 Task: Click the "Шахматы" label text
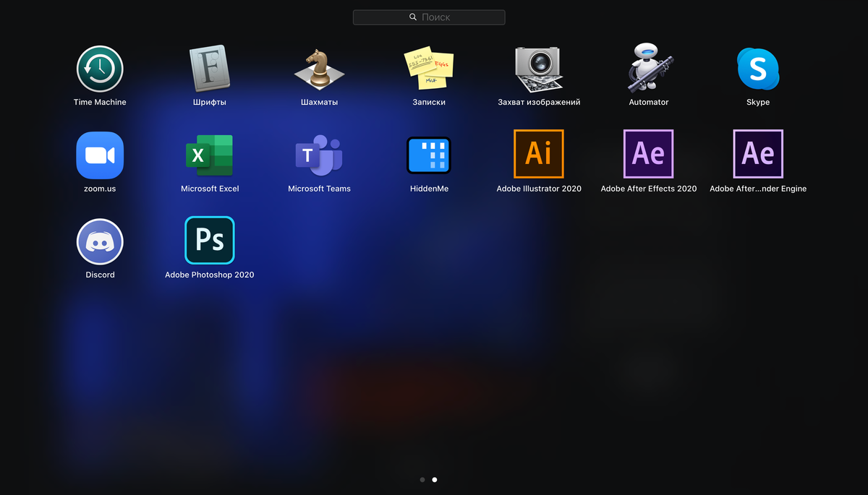(x=319, y=102)
